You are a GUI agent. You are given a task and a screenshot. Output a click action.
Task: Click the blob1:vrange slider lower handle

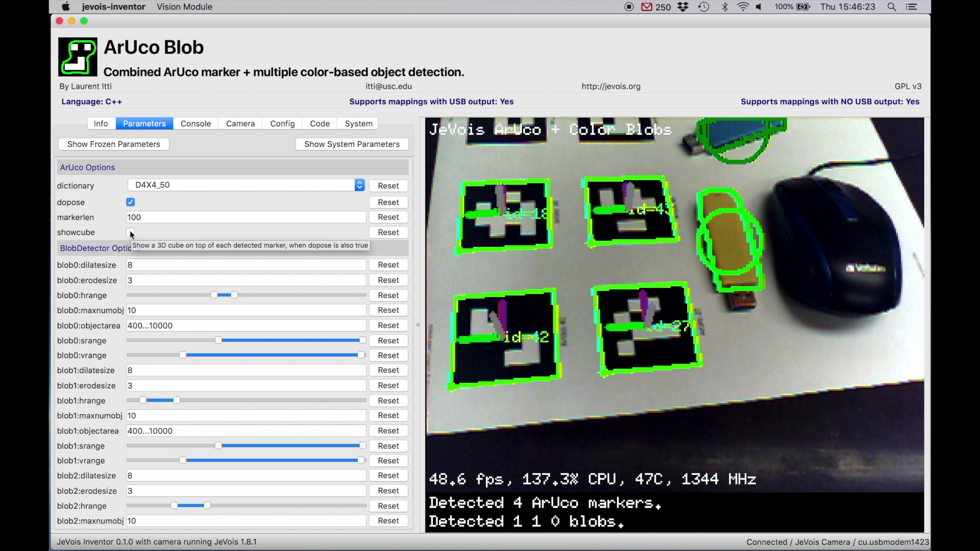[x=183, y=461]
